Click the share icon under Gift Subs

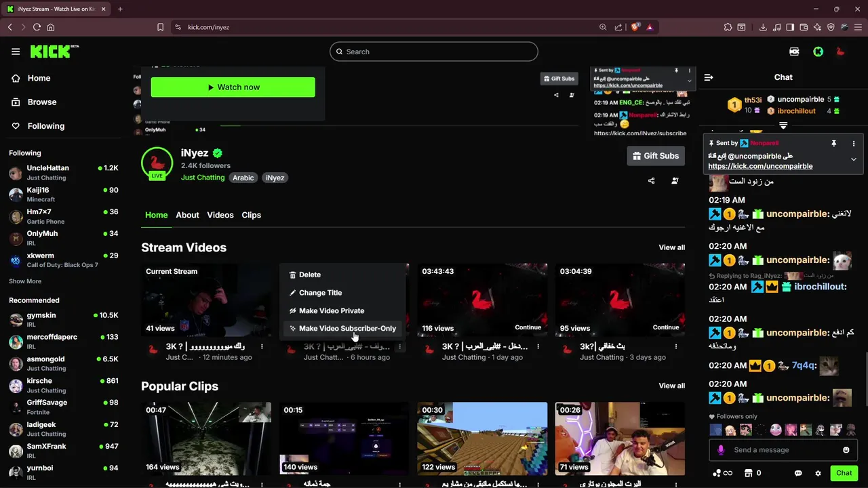[651, 181]
